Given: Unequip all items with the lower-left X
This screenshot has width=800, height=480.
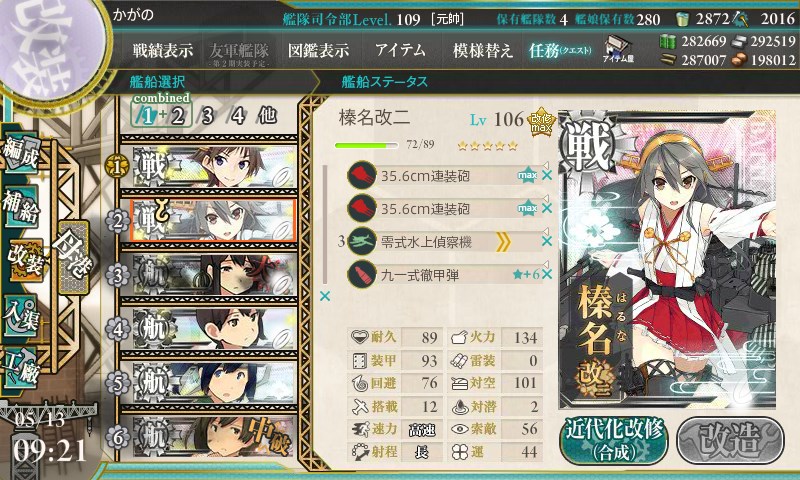Looking at the screenshot, I should pos(324,296).
